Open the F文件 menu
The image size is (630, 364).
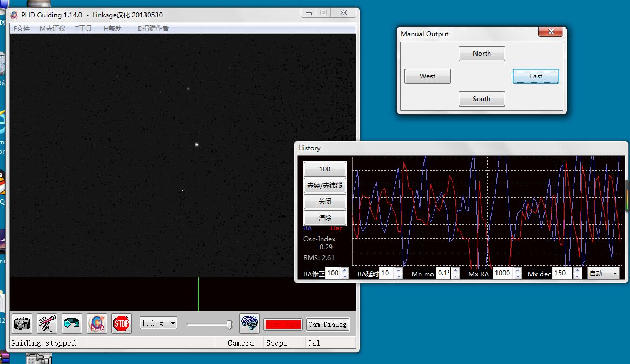pos(22,29)
